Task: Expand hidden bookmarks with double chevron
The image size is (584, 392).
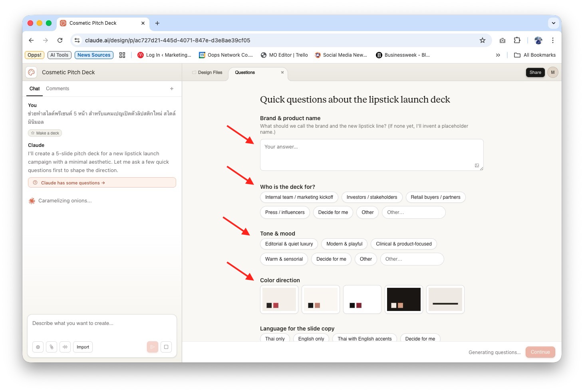Action: pyautogui.click(x=498, y=55)
